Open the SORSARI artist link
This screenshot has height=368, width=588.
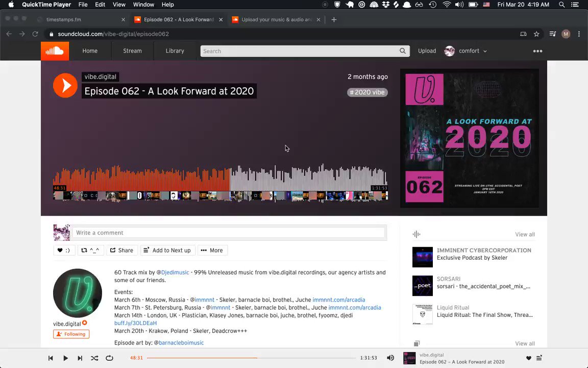(x=449, y=279)
